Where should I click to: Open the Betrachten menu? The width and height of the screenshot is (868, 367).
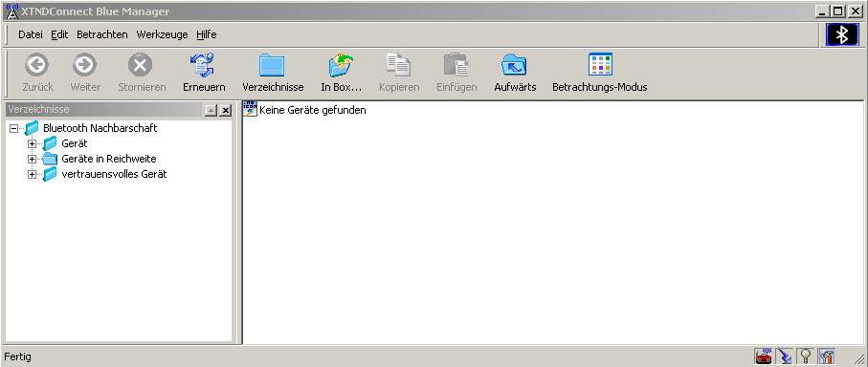(x=101, y=34)
